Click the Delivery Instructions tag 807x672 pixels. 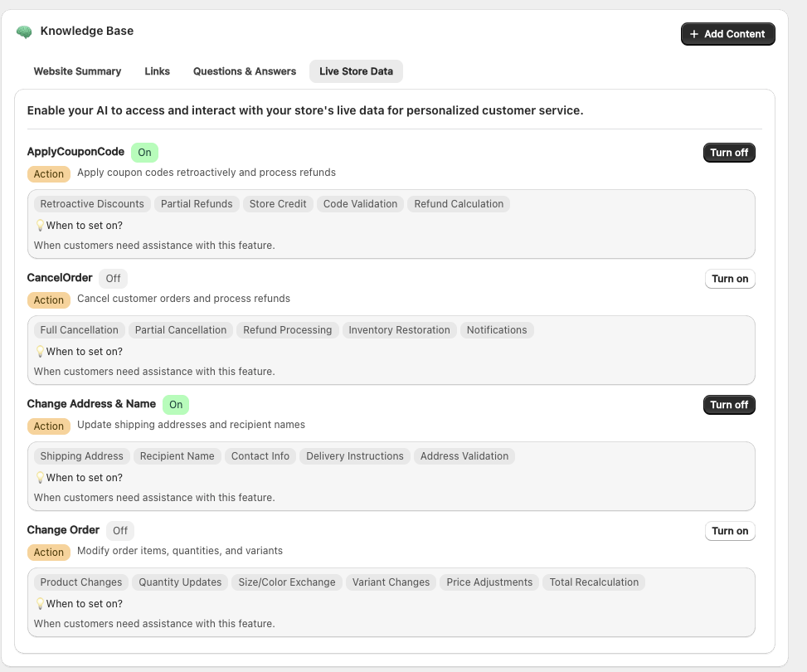(354, 456)
